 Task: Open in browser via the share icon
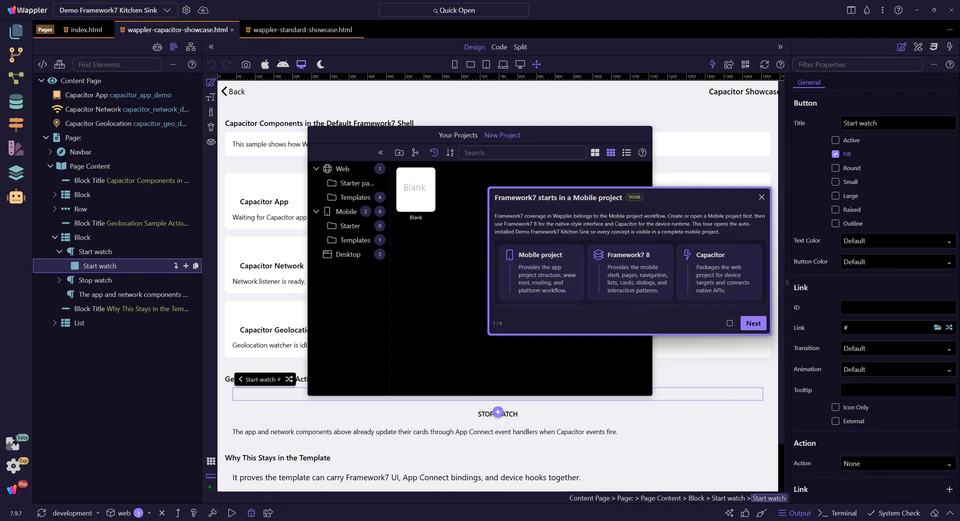tap(729, 64)
